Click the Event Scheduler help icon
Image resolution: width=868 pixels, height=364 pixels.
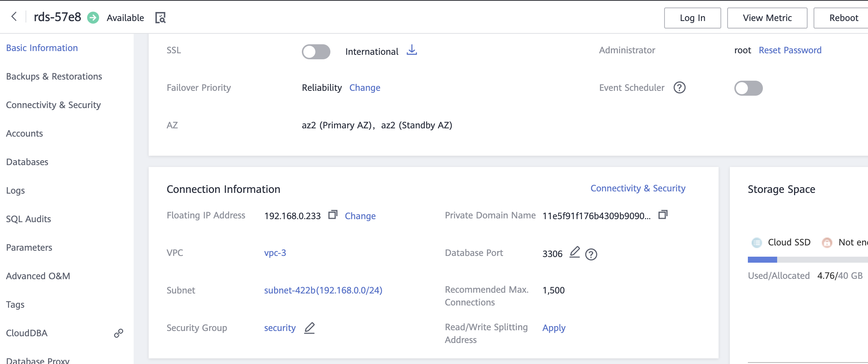click(x=680, y=87)
